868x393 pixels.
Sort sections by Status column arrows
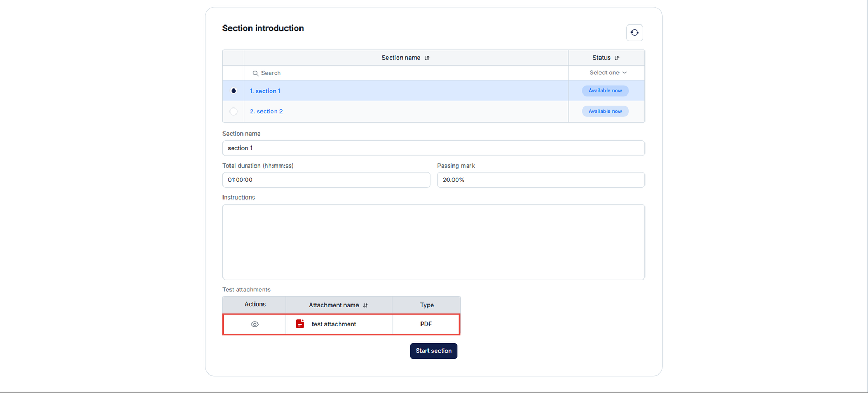(617, 58)
